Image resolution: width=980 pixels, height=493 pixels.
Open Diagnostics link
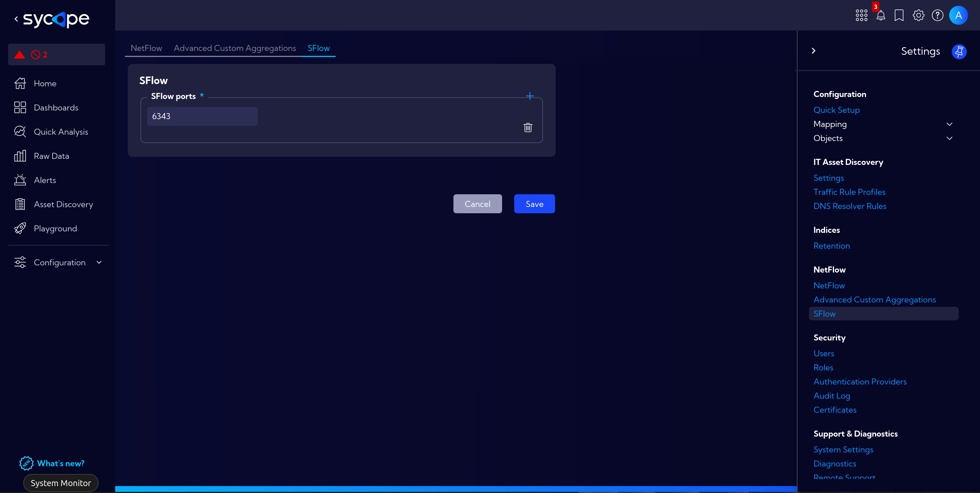point(834,464)
